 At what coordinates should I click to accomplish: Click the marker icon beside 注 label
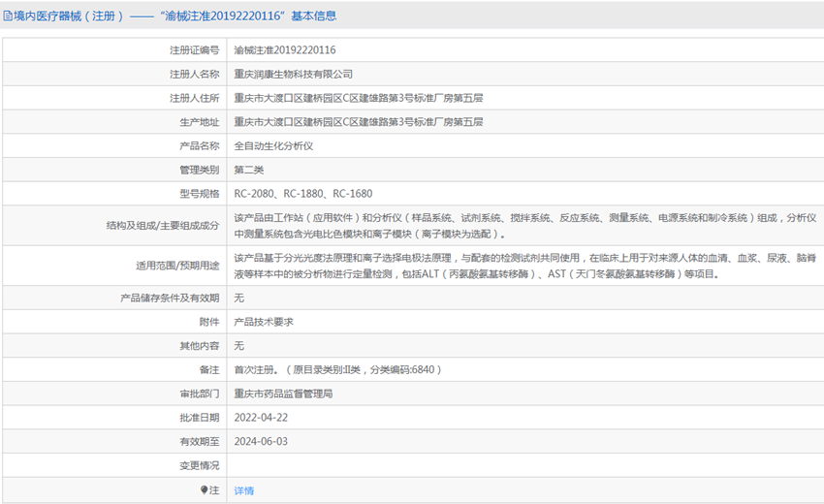click(x=205, y=490)
